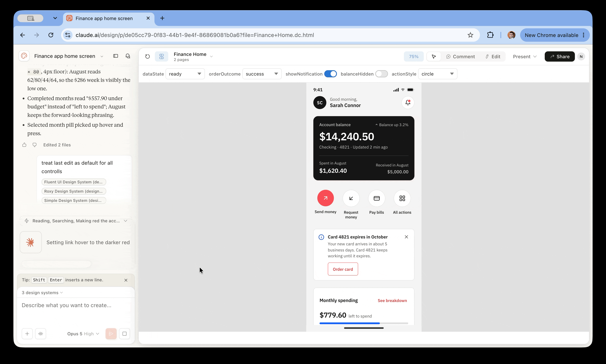Close the Finance app browser tab
This screenshot has width=606, height=364.
148,18
